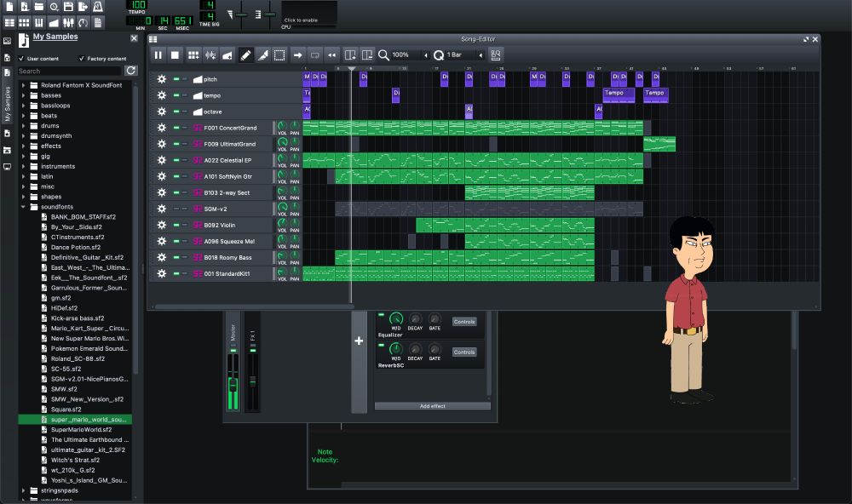Uncheck the User content checkbox
Image resolution: width=852 pixels, height=504 pixels.
[22, 59]
